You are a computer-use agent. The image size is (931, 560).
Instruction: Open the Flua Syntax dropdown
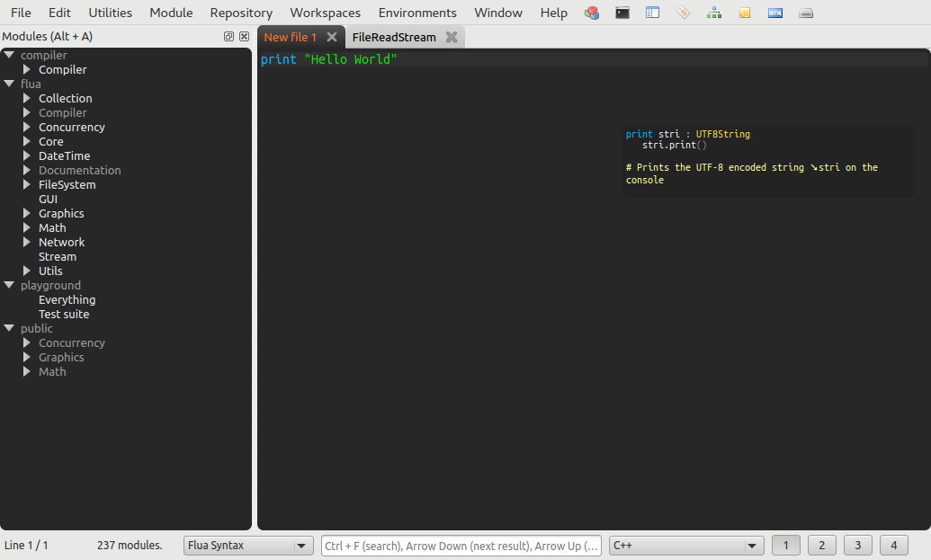click(x=248, y=546)
